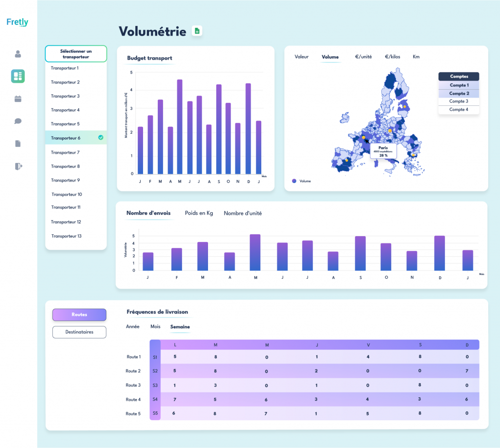The width and height of the screenshot is (500, 448).
Task: Open the Sélectionner un transporteur dropdown
Action: (76, 54)
